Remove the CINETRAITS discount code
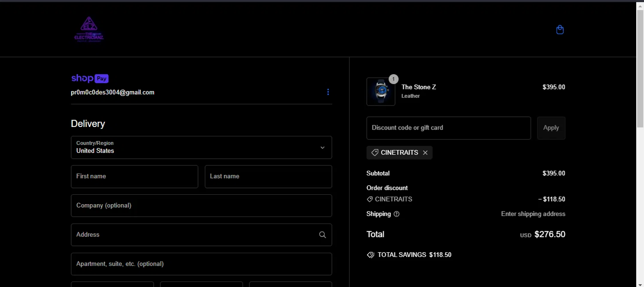The height and width of the screenshot is (287, 644). 425,153
